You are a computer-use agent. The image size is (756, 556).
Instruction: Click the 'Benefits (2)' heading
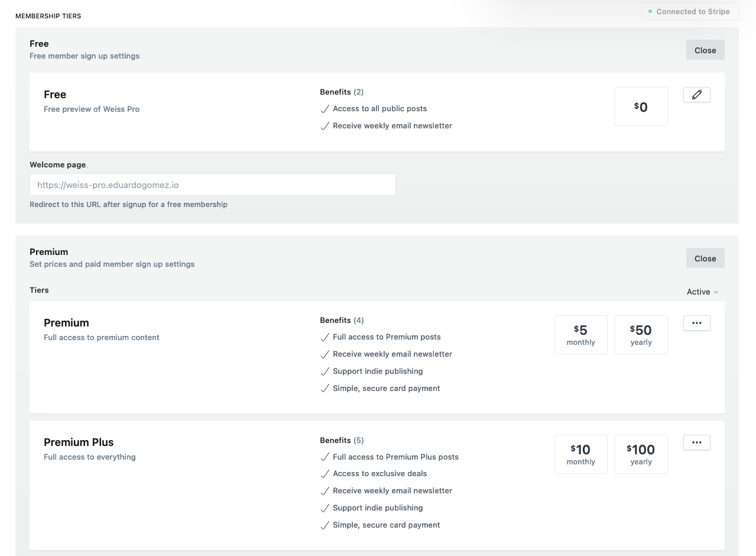click(x=342, y=92)
